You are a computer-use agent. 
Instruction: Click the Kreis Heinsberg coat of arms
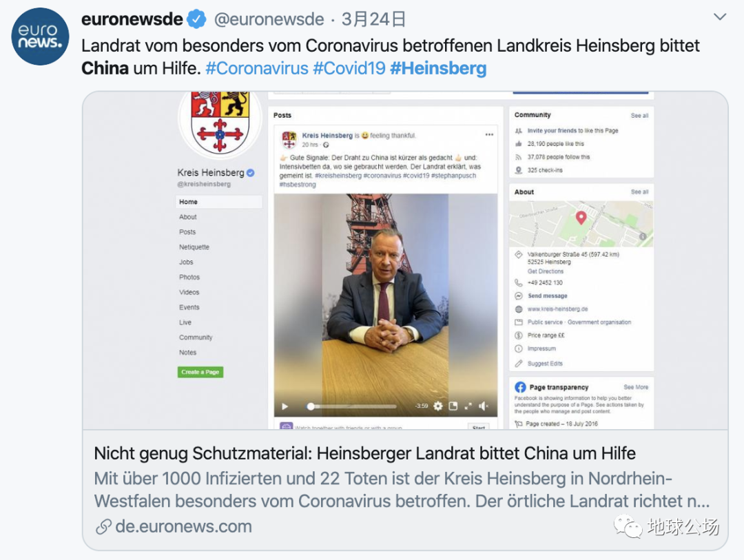[220, 121]
